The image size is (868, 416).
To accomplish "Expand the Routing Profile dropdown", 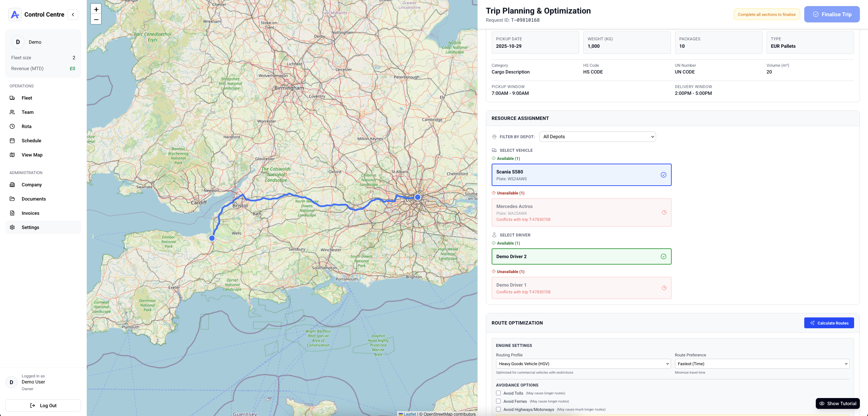I will 583,363.
